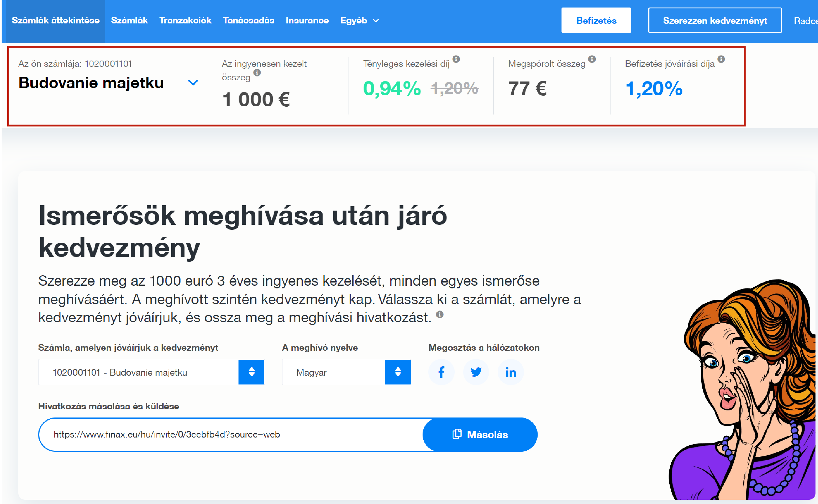The image size is (818, 504).
Task: Click the copy icon inside the Másolás button
Action: coord(457,434)
